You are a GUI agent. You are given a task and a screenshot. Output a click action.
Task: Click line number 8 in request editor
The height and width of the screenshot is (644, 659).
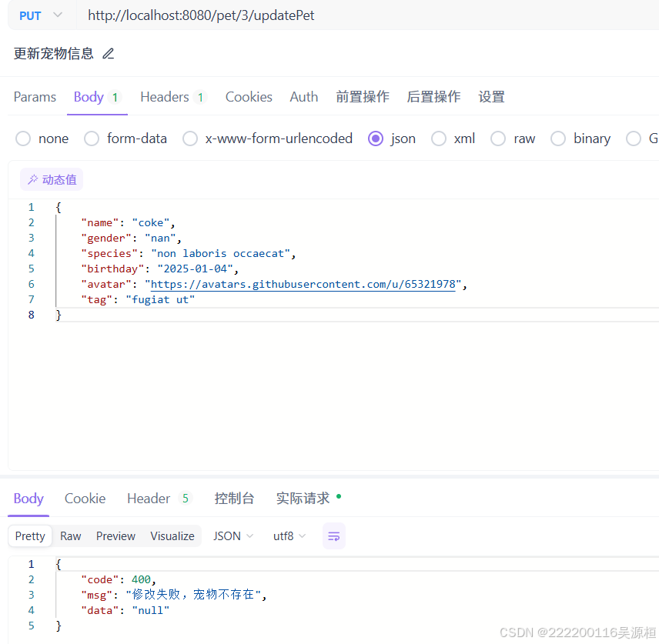pyautogui.click(x=31, y=315)
